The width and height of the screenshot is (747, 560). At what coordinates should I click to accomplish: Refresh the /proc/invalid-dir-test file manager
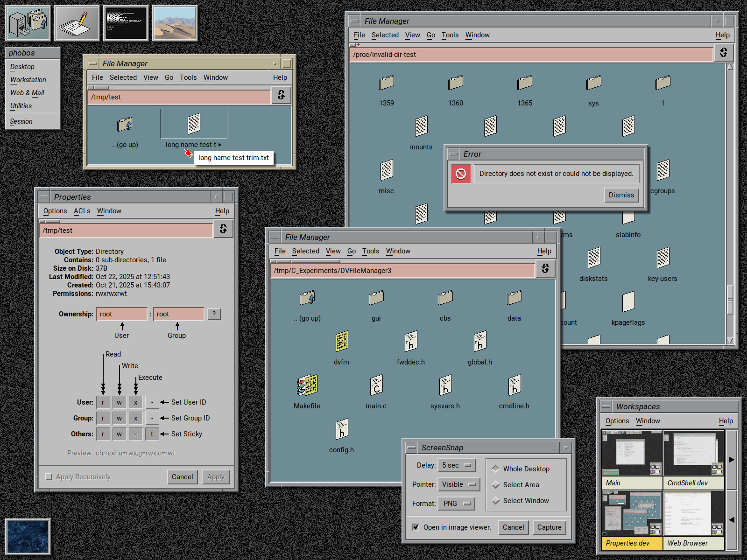pyautogui.click(x=724, y=52)
